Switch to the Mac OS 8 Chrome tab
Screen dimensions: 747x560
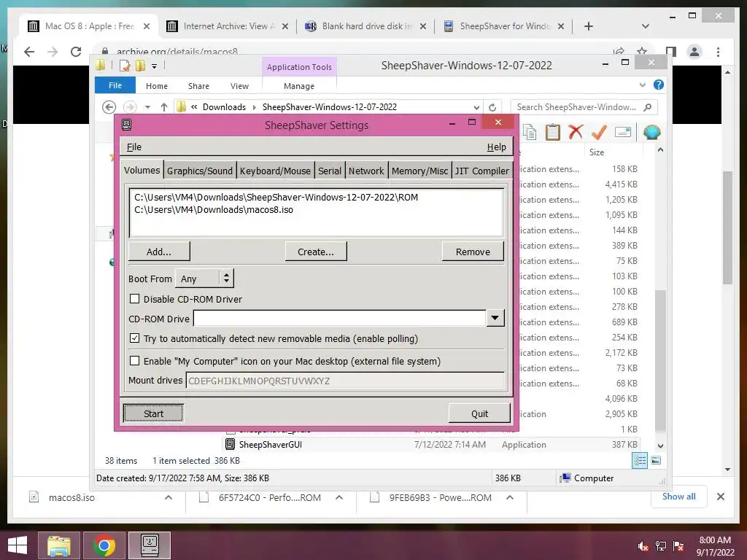88,26
